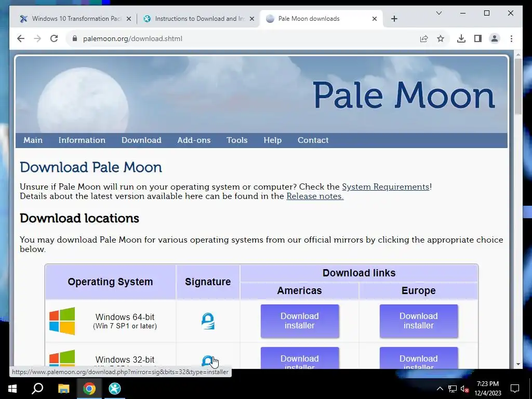Screen dimensions: 532x399
Task: Open the System Requirements link
Action: coord(385,187)
